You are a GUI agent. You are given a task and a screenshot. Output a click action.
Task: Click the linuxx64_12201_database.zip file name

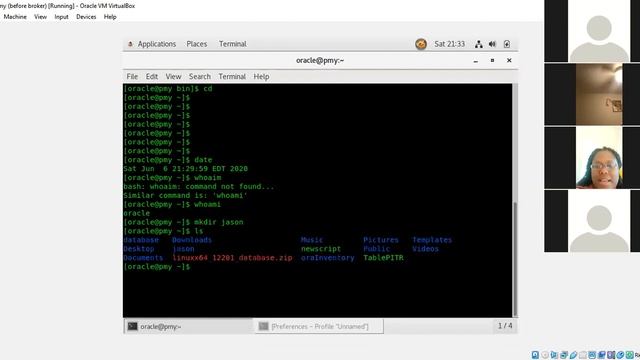232,258
